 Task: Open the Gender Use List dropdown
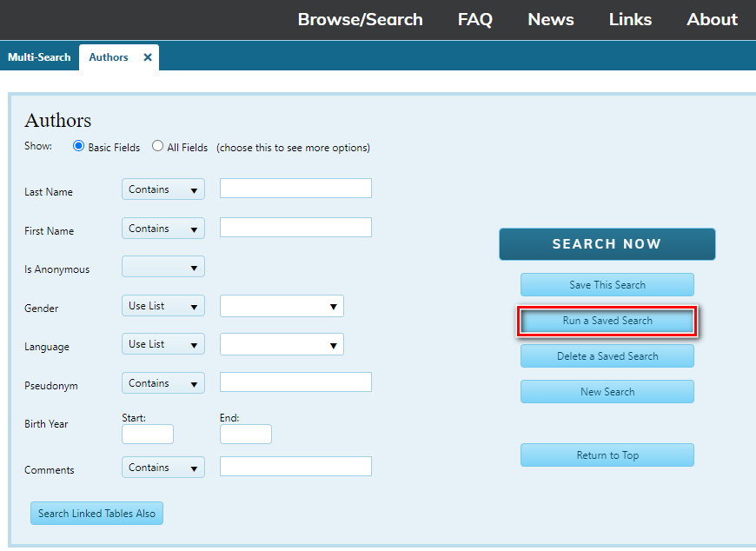[163, 306]
